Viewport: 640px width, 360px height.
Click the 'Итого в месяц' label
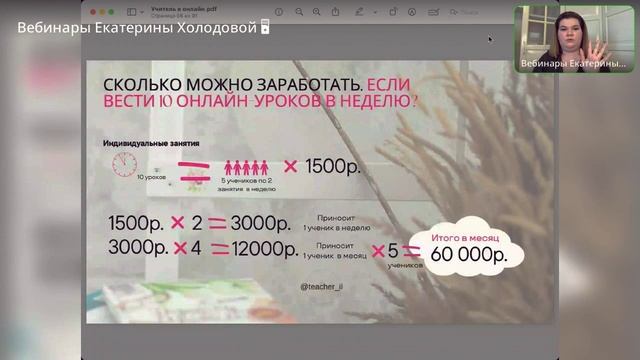tap(465, 238)
